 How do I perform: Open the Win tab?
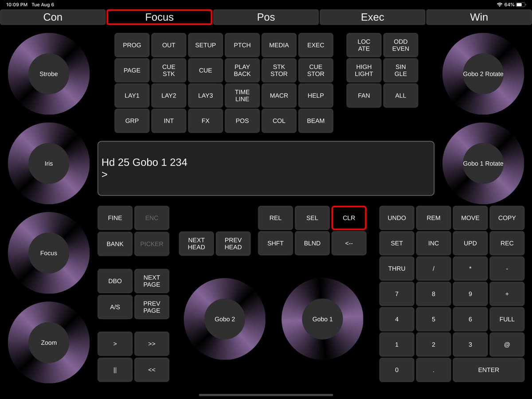click(x=479, y=17)
